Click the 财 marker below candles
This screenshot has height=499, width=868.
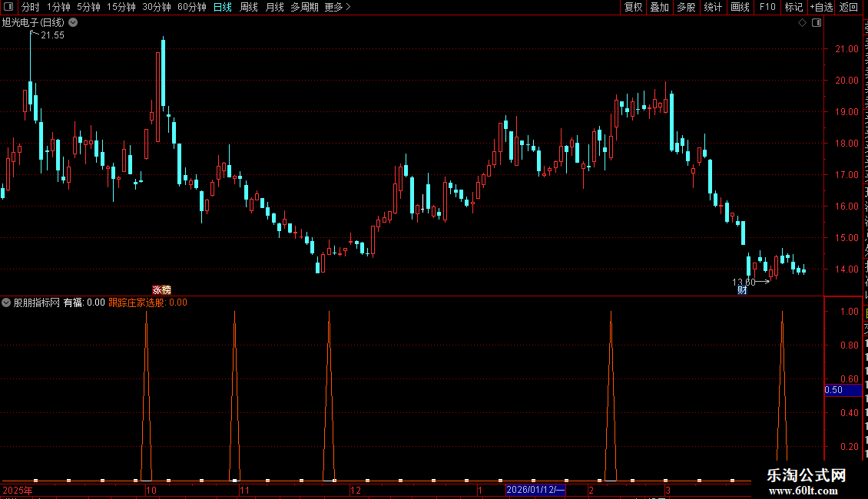tap(742, 290)
